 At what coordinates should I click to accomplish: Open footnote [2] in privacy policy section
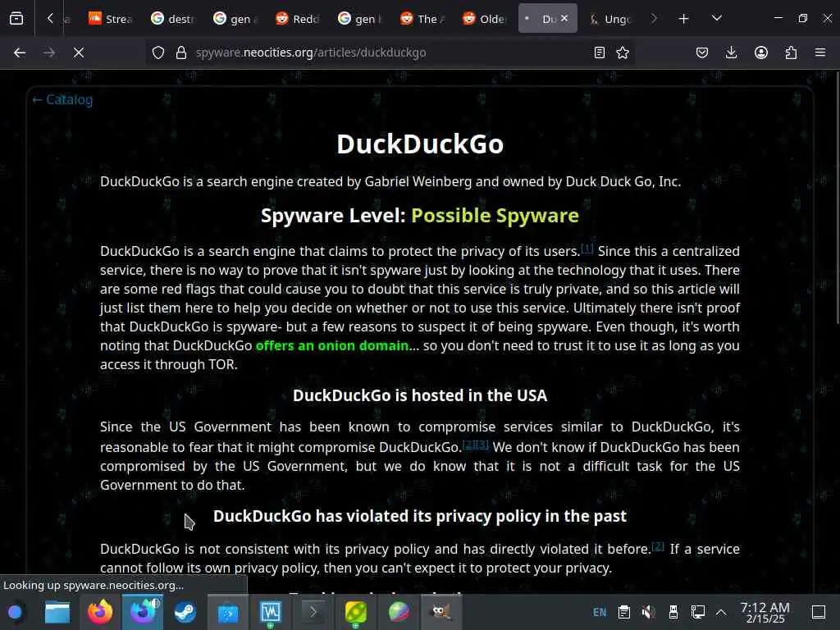click(x=658, y=546)
